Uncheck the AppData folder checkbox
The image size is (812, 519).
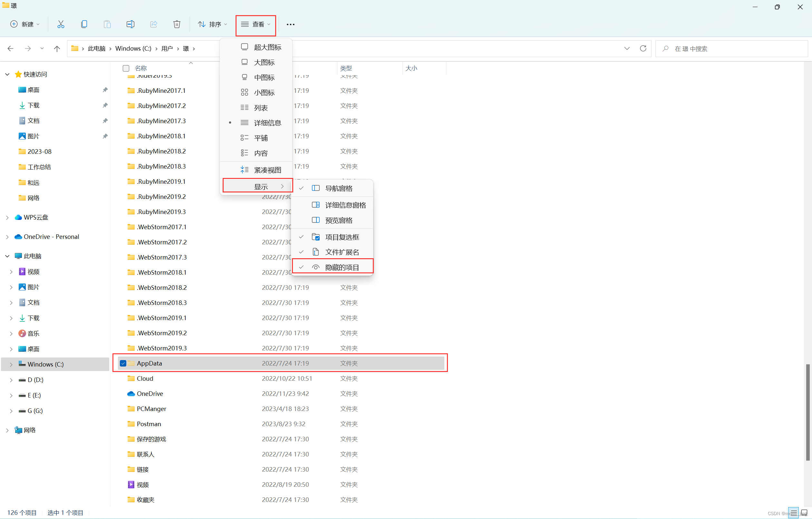(123, 363)
